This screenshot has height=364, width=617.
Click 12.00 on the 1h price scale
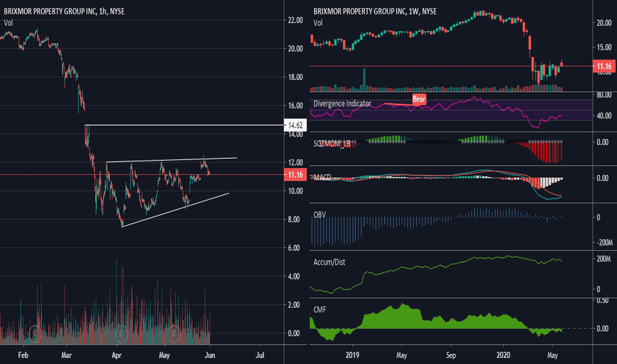pyautogui.click(x=295, y=163)
